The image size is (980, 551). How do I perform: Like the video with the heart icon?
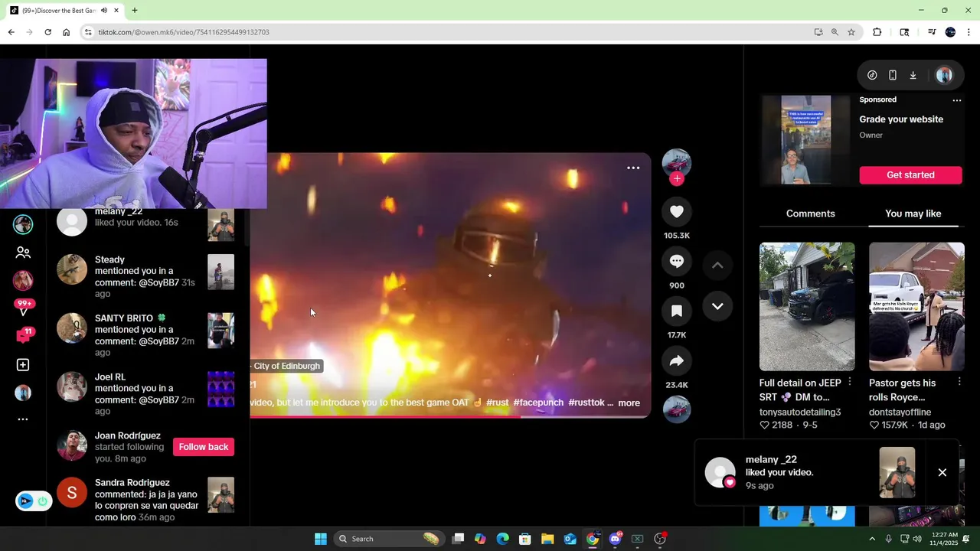tap(677, 212)
